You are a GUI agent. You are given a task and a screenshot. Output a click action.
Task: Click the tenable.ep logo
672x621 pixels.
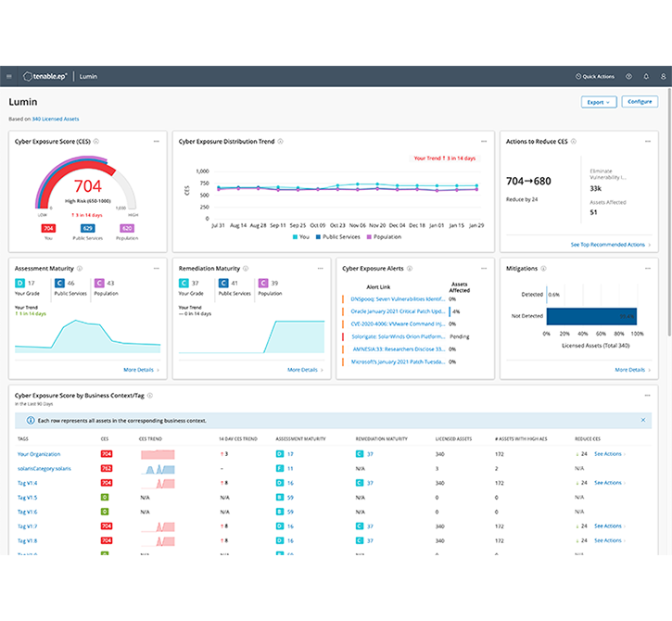point(45,76)
